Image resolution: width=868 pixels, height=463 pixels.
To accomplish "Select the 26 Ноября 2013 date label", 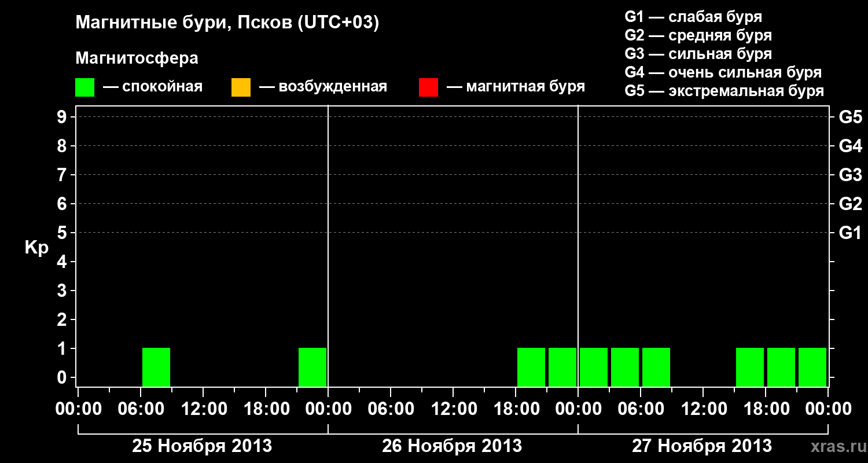I will pos(452,446).
